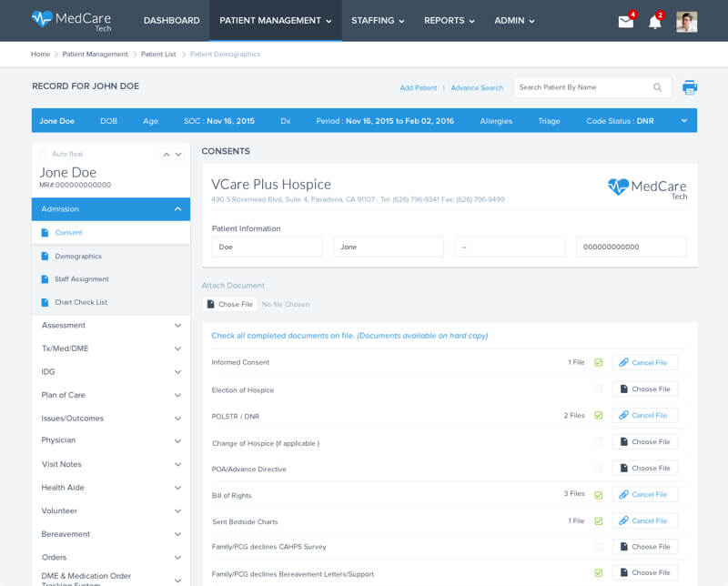
Task: Open the Patient Management dropdown menu
Action: (276, 21)
